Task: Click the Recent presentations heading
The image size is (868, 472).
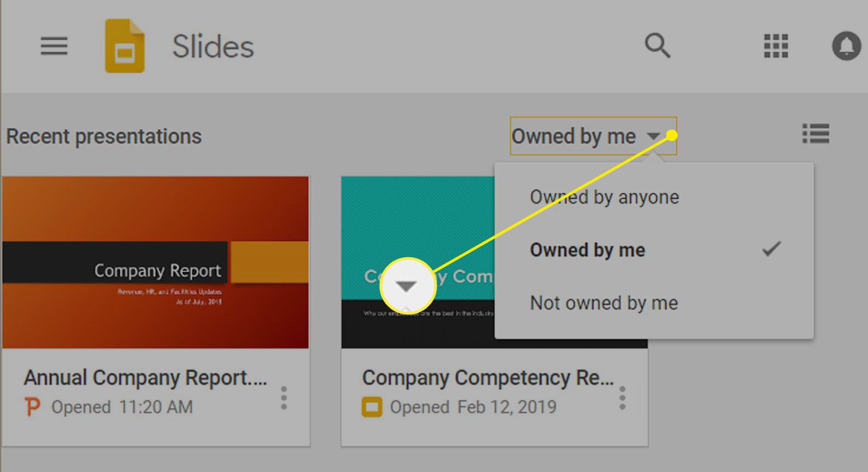Action: [104, 137]
